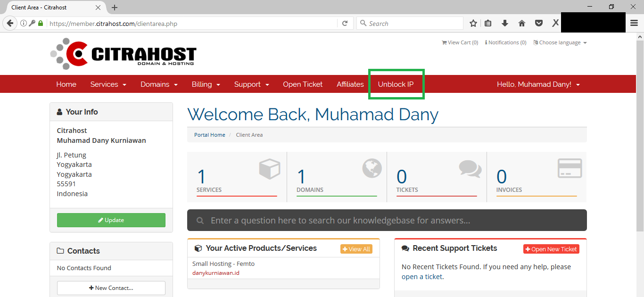Click the vertical scrollbar up arrow
Image resolution: width=644 pixels, height=297 pixels.
click(x=640, y=36)
